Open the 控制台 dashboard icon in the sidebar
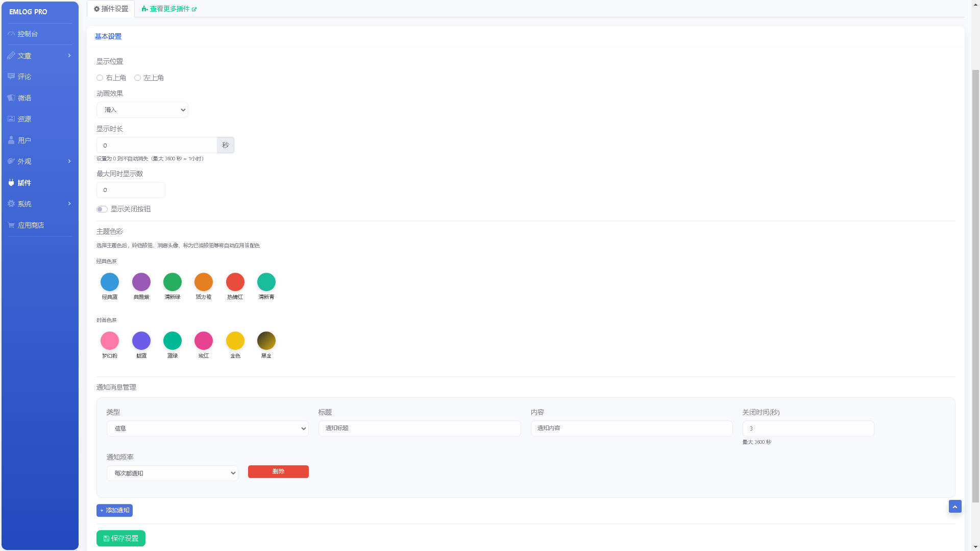Viewport: 980px width, 551px height. (x=11, y=34)
